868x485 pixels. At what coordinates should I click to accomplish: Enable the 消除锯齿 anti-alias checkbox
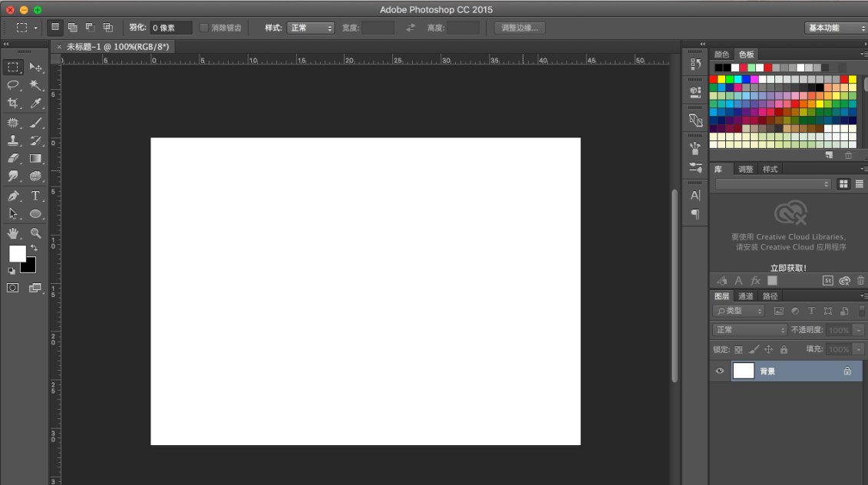point(204,28)
